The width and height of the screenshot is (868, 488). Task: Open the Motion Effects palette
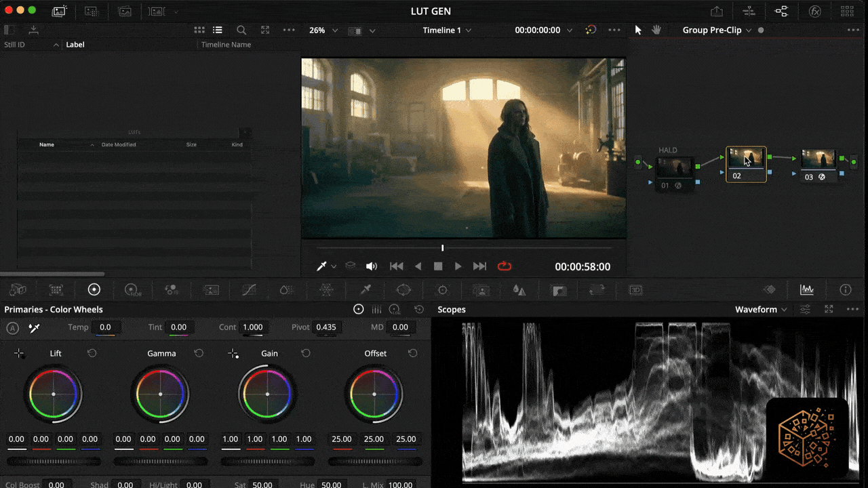[211, 290]
